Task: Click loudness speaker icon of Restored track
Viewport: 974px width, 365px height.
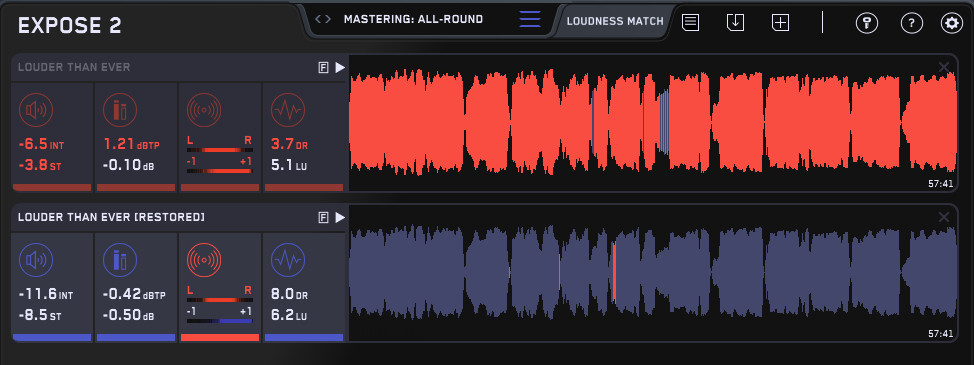Action: [x=36, y=261]
